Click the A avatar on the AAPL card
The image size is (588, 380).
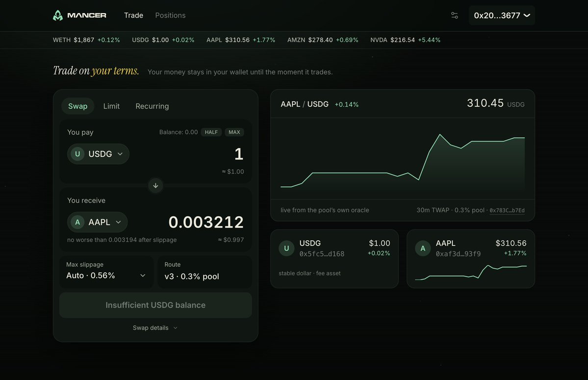tap(423, 248)
